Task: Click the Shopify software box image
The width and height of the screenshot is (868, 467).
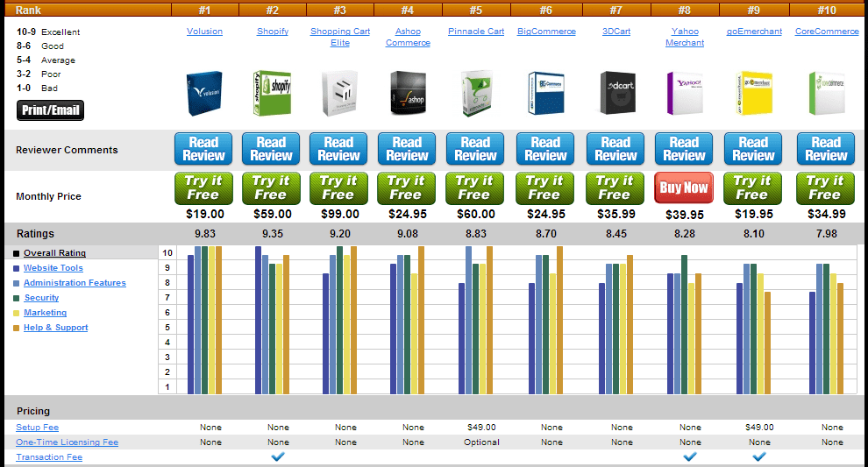Action: coord(272,93)
